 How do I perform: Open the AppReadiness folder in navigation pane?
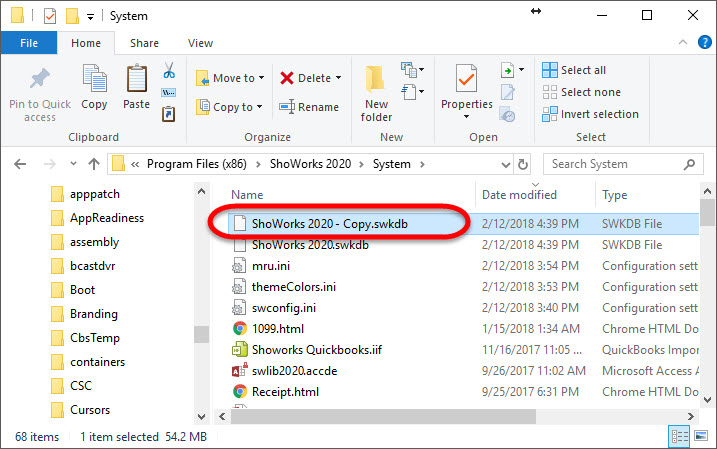point(107,218)
